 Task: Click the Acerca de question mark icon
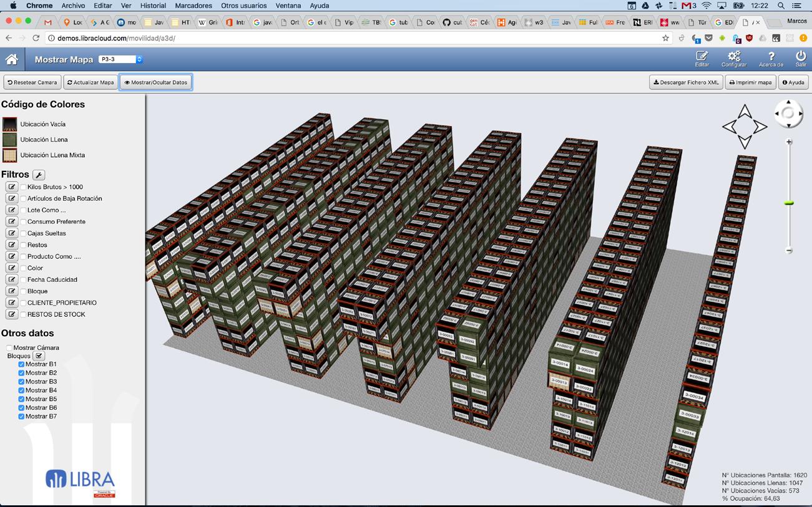point(771,57)
